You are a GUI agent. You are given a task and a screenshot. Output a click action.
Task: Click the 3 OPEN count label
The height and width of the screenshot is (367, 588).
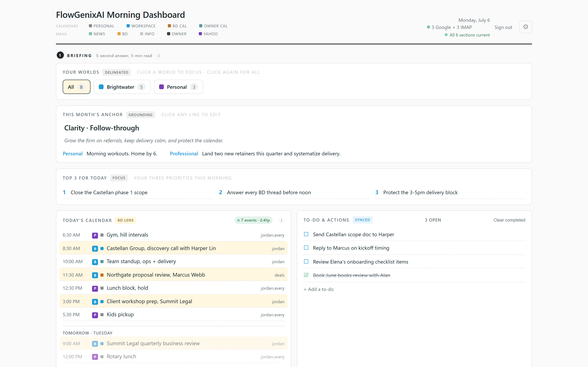pos(433,220)
